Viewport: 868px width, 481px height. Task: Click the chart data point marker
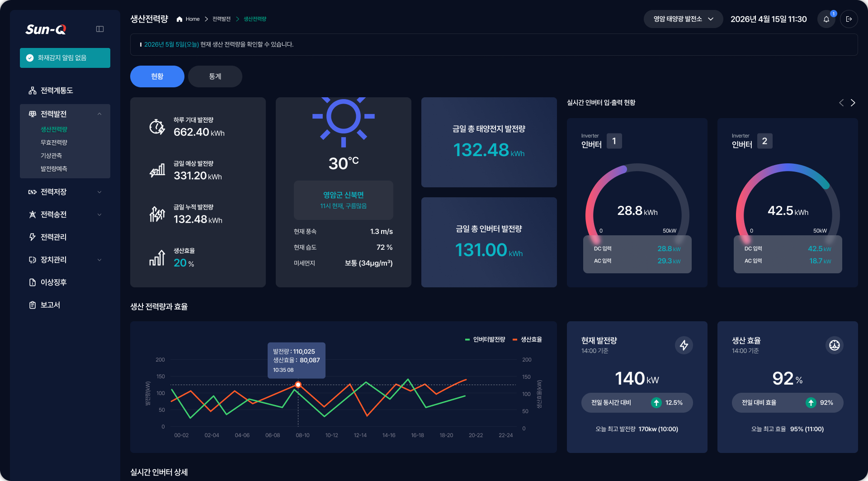tap(298, 385)
